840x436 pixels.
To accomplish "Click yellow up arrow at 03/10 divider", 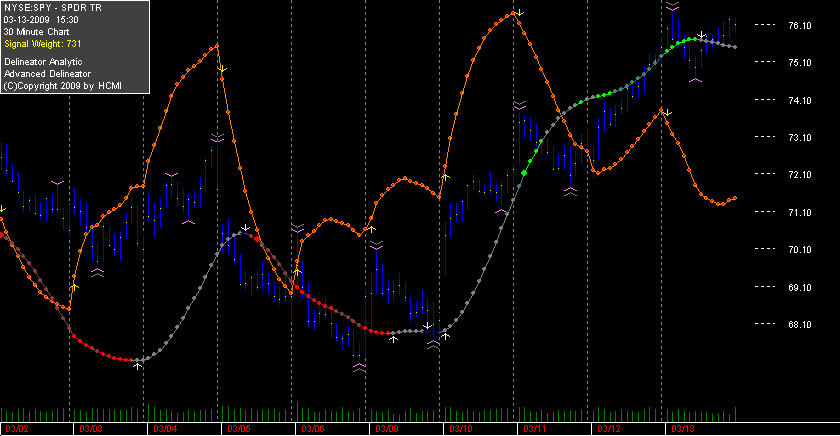I will (x=445, y=176).
